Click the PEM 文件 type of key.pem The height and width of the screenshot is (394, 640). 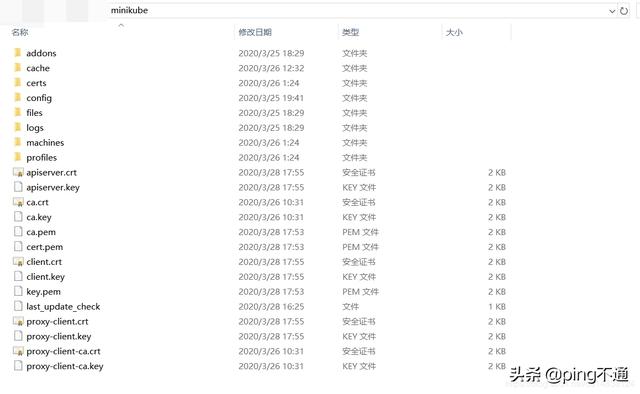(360, 292)
